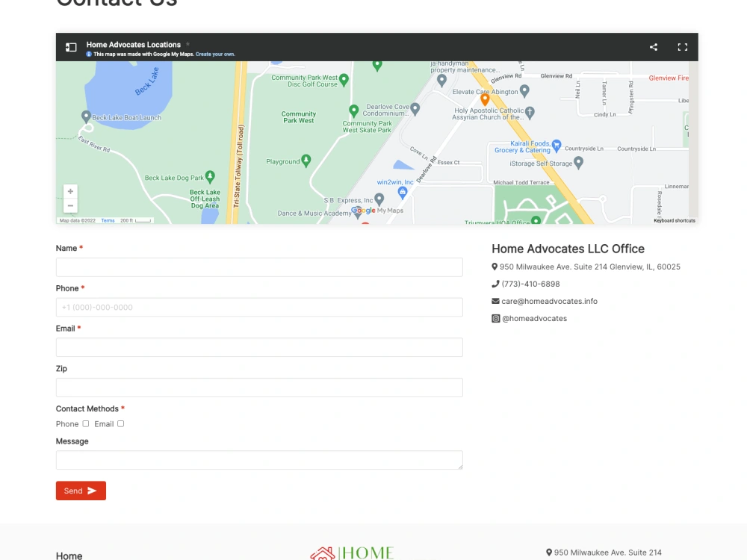Click into the Name input field
This screenshot has height=560, width=747.
259,267
